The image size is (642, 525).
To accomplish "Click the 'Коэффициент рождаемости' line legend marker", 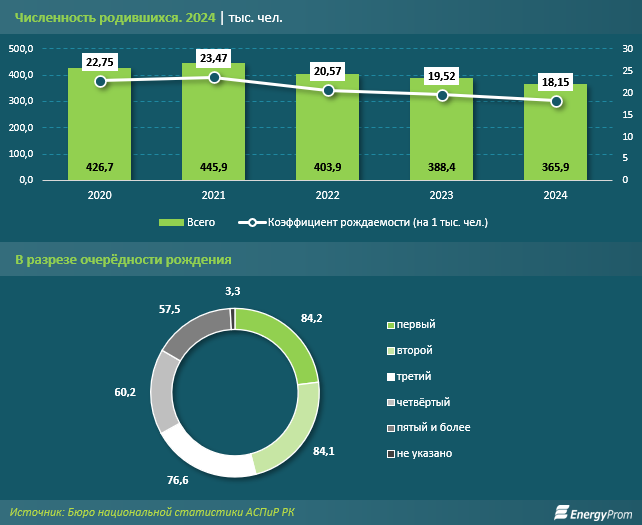I will click(253, 222).
